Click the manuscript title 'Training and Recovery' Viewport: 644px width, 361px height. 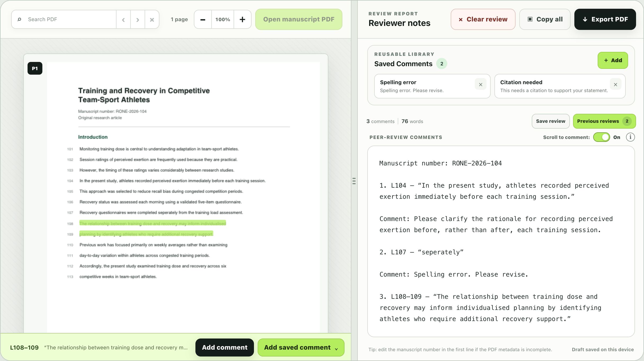[x=144, y=95]
